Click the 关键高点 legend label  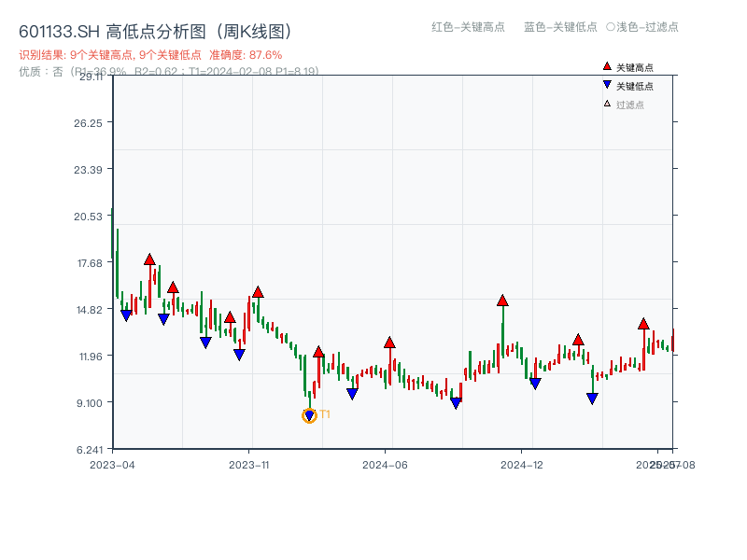click(635, 67)
